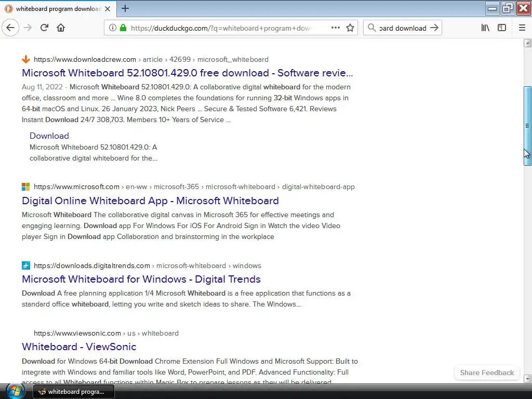532x399 pixels.
Task: Open a new tab with plus
Action: 125,8
